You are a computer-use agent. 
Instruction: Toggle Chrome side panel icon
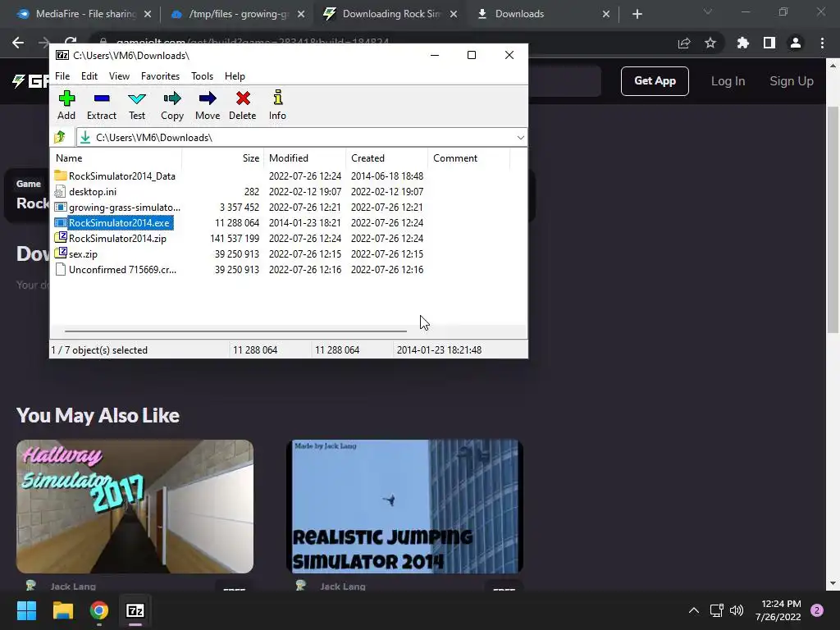769,43
